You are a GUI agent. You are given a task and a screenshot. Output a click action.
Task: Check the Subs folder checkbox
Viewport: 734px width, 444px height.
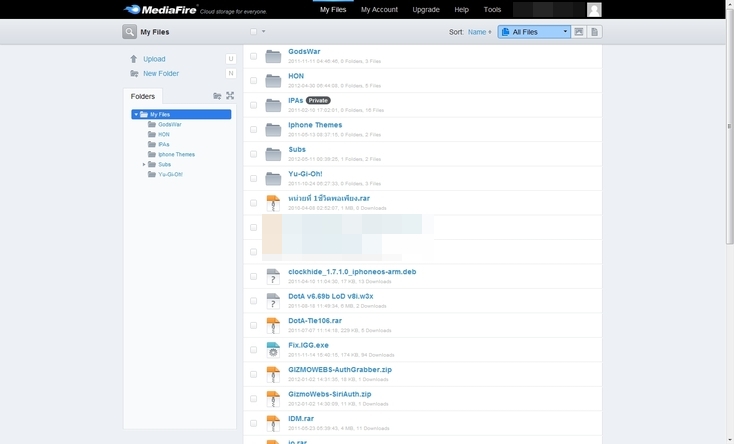pyautogui.click(x=253, y=154)
